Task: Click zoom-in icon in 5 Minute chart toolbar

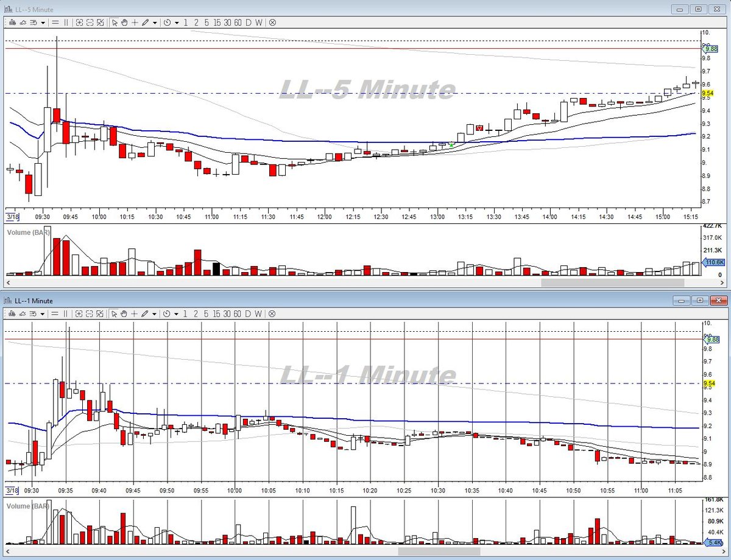Action: tap(80, 23)
